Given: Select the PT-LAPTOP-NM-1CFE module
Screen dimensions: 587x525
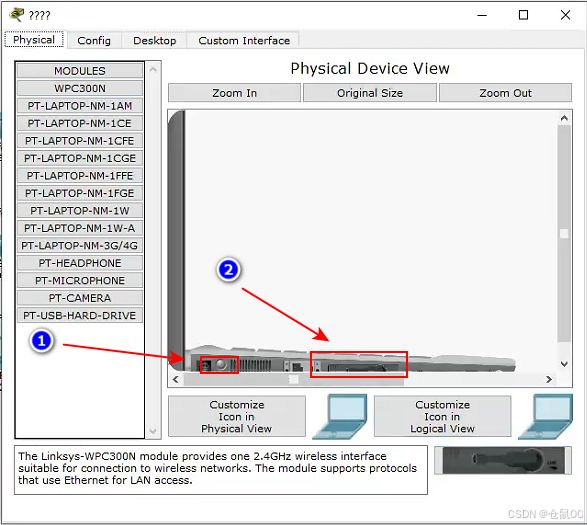Looking at the screenshot, I should coord(80,141).
